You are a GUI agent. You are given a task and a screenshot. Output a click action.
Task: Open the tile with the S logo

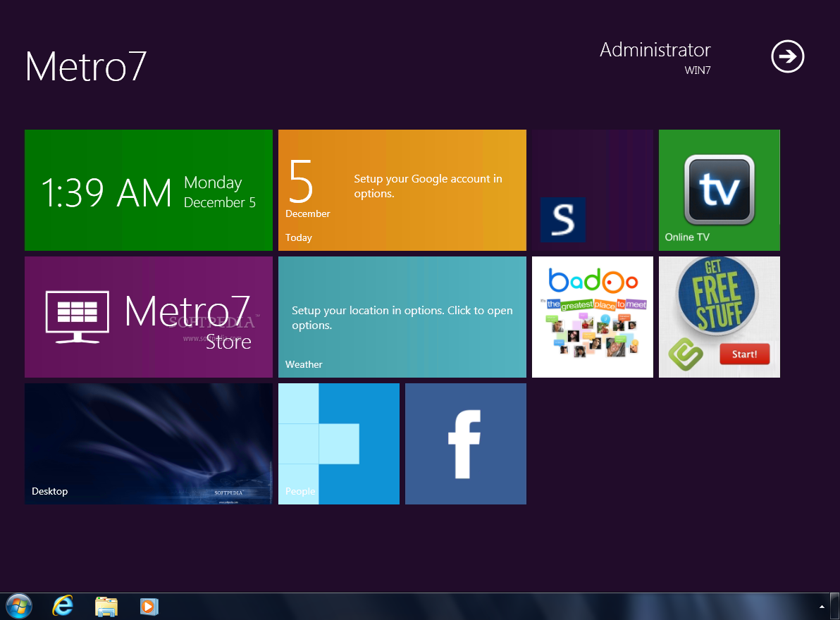(593, 190)
